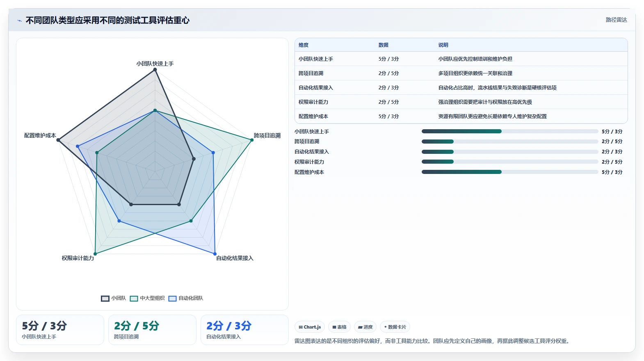Image resolution: width=644 pixels, height=361 pixels.
Task: Click description 多项目组织更依赖统一关联和治理
Action: [475, 73]
